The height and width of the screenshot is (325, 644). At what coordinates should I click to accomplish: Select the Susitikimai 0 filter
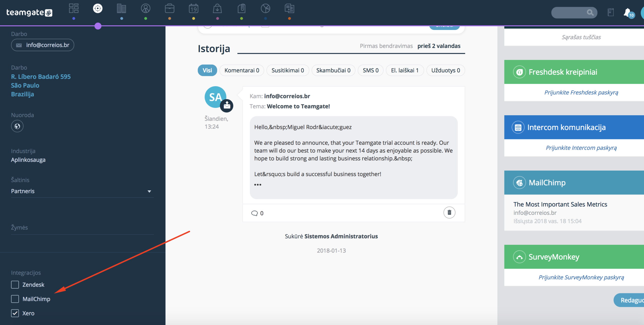[288, 70]
